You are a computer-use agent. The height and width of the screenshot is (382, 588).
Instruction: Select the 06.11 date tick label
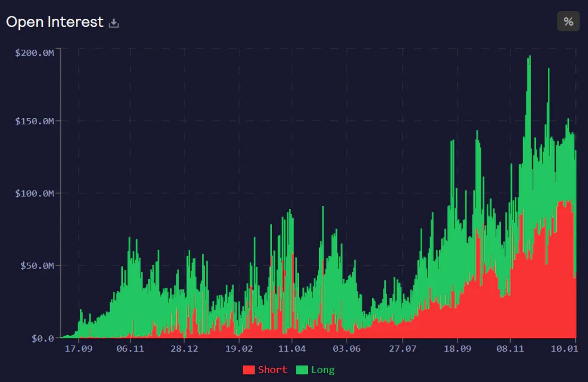(130, 349)
